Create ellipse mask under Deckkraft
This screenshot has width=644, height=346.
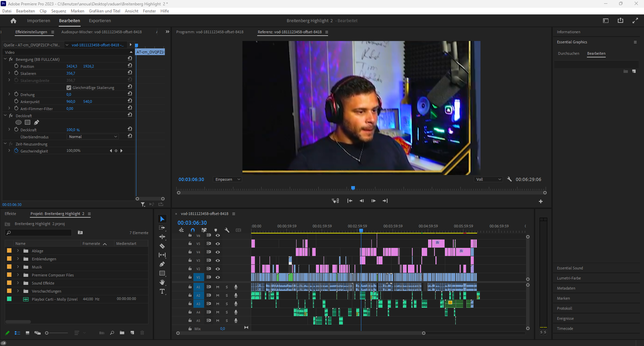[18, 123]
